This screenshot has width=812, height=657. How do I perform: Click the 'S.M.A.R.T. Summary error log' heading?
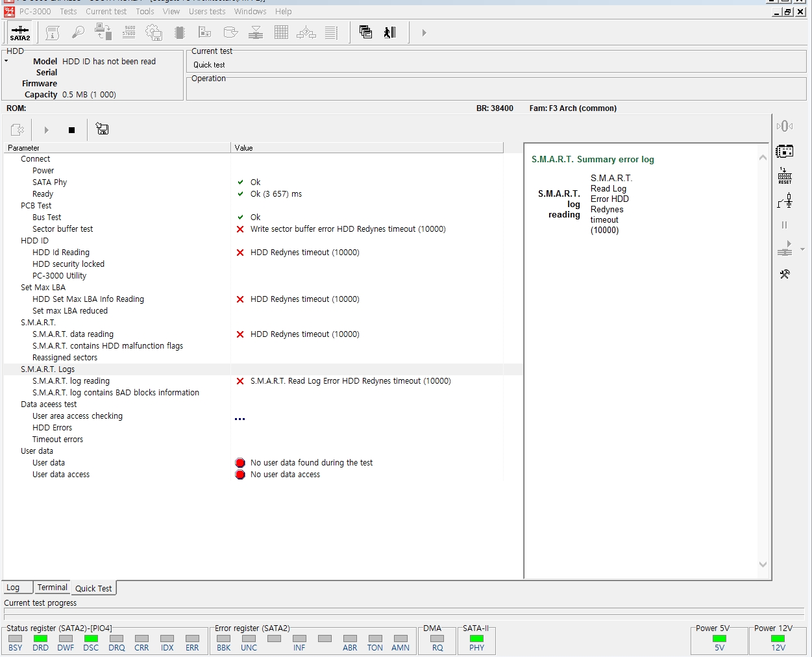[x=593, y=159]
